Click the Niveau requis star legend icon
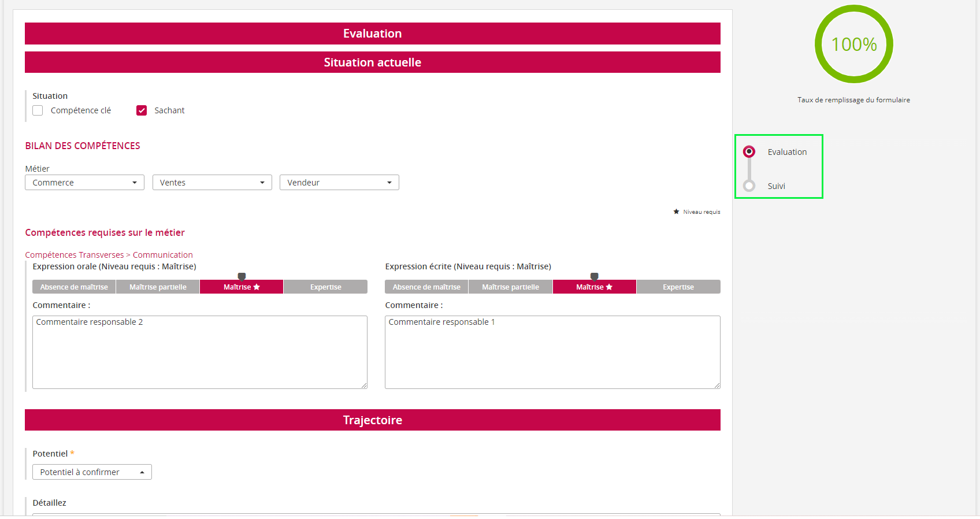The width and height of the screenshot is (980, 519). click(x=676, y=212)
